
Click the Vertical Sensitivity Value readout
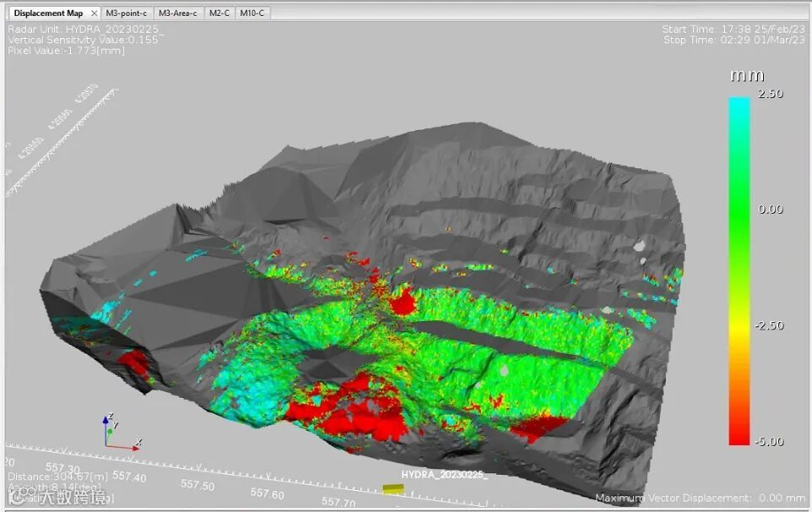(x=83, y=40)
